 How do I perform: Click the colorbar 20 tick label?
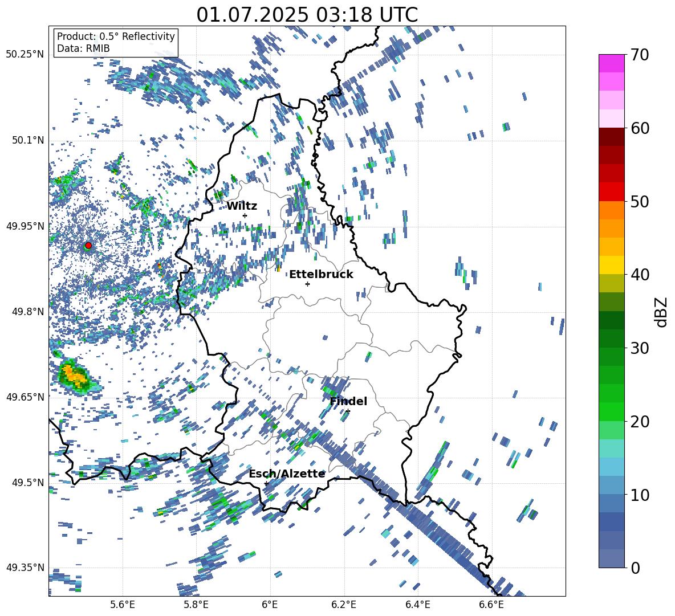640,421
